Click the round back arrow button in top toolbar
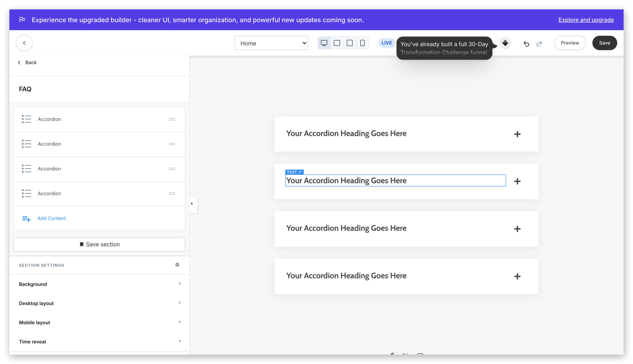The width and height of the screenshot is (633, 364). (24, 43)
